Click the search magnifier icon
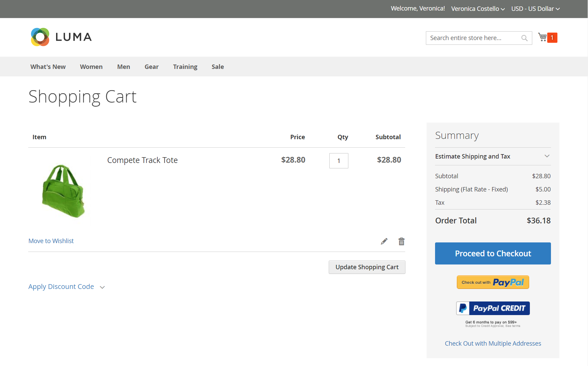This screenshot has height=366, width=588. pos(524,38)
